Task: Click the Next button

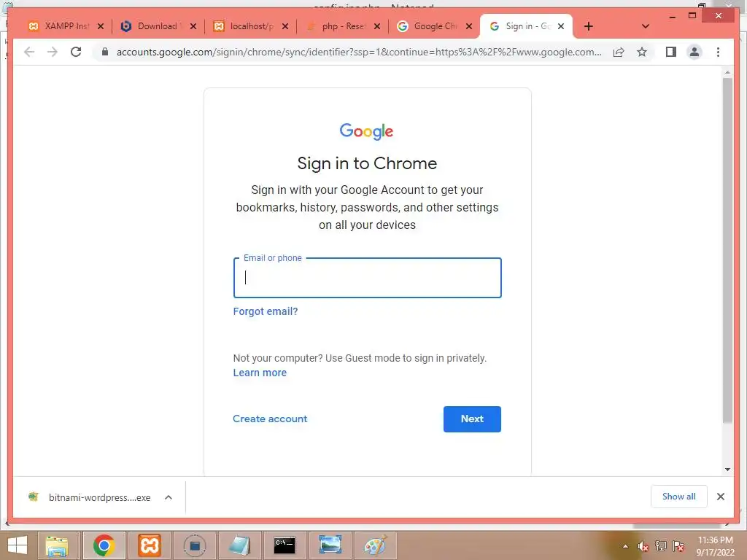Action: coord(472,419)
